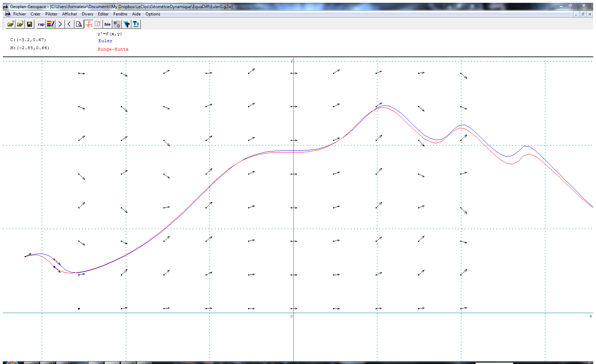This screenshot has height=364, width=596.
Task: Click the forward arrow toolbar icon
Action: [x=60, y=24]
